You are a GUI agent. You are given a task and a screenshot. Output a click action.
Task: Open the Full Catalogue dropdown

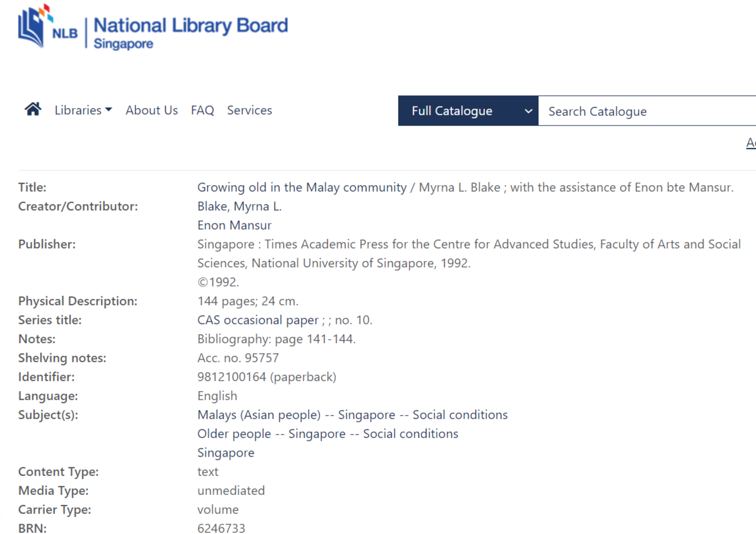452,111
